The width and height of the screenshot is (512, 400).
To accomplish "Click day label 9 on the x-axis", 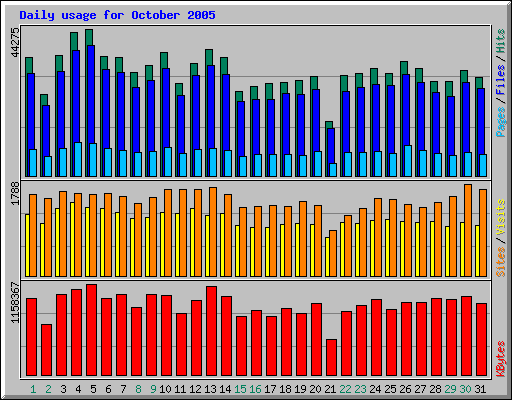I will (x=153, y=389).
